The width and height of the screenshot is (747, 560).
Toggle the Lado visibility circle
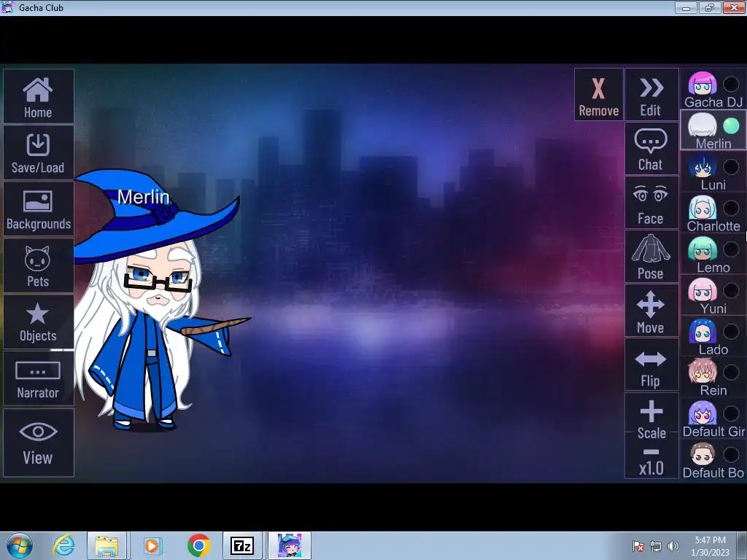(731, 332)
